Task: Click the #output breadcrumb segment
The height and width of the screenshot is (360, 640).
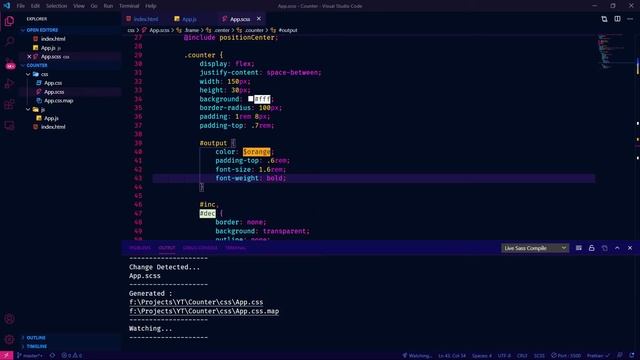Action: (x=288, y=30)
